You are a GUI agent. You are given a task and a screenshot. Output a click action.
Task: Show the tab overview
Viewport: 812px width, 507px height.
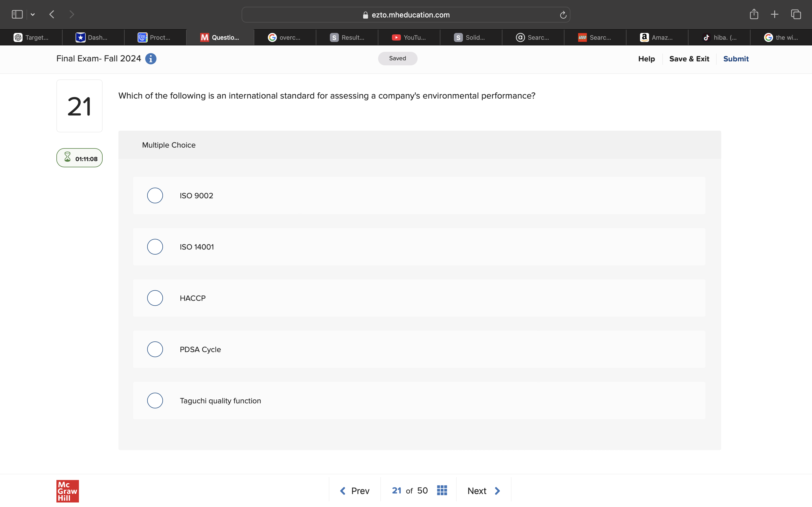(796, 14)
